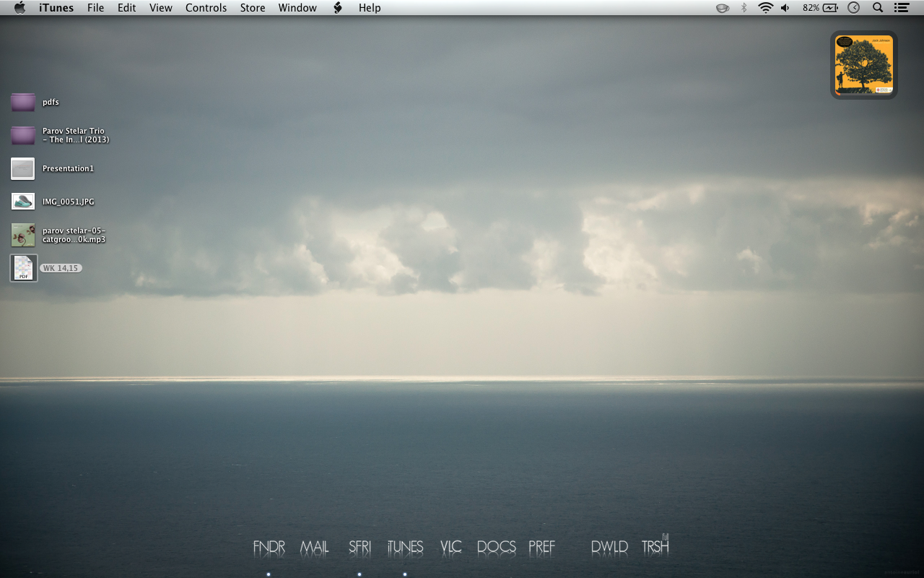Click the album artwork widget
The width and height of the screenshot is (924, 578).
point(864,65)
